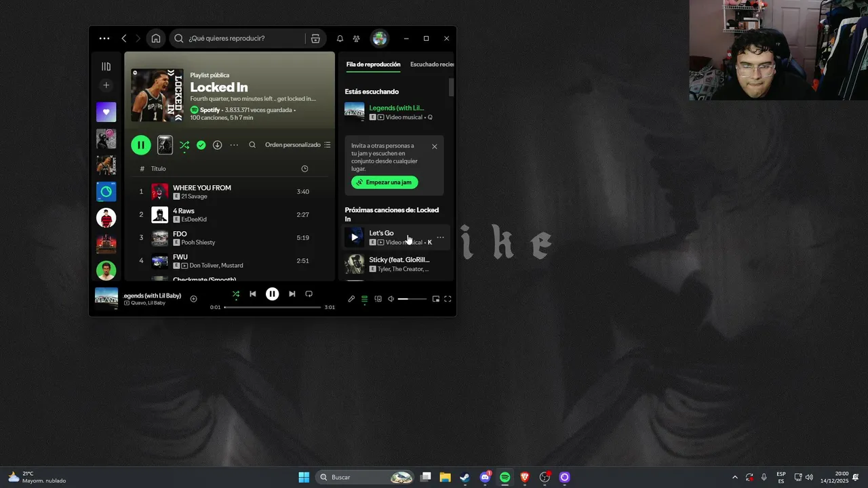The image size is (868, 488).
Task: Open the green-background artist in sidebar
Action: pos(106,270)
